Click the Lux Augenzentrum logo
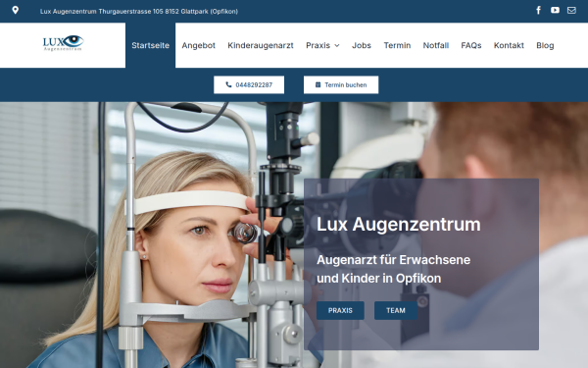This screenshot has width=588, height=368. pos(63,43)
